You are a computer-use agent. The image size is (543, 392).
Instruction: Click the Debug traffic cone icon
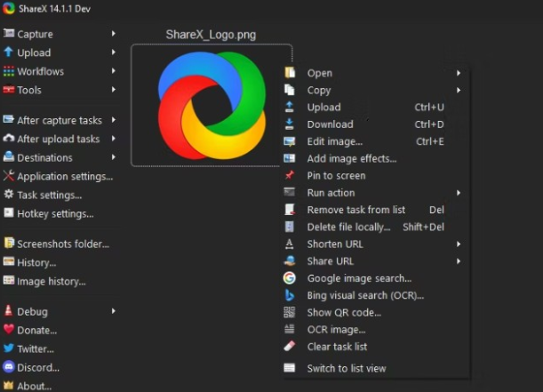coord(9,311)
